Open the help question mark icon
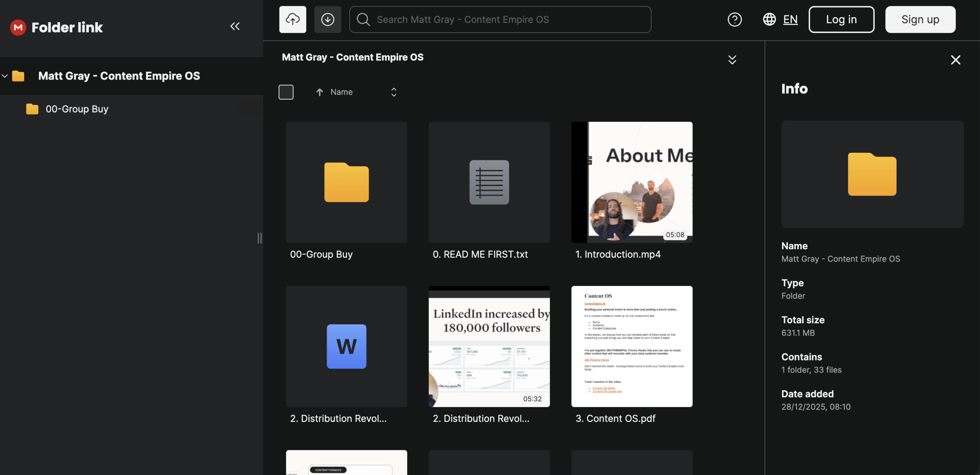980x475 pixels. 734,20
